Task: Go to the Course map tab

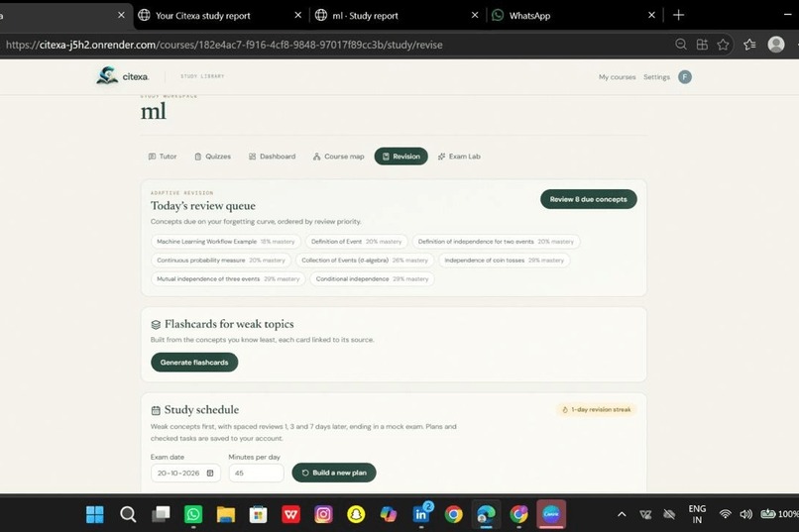Action: (x=338, y=157)
